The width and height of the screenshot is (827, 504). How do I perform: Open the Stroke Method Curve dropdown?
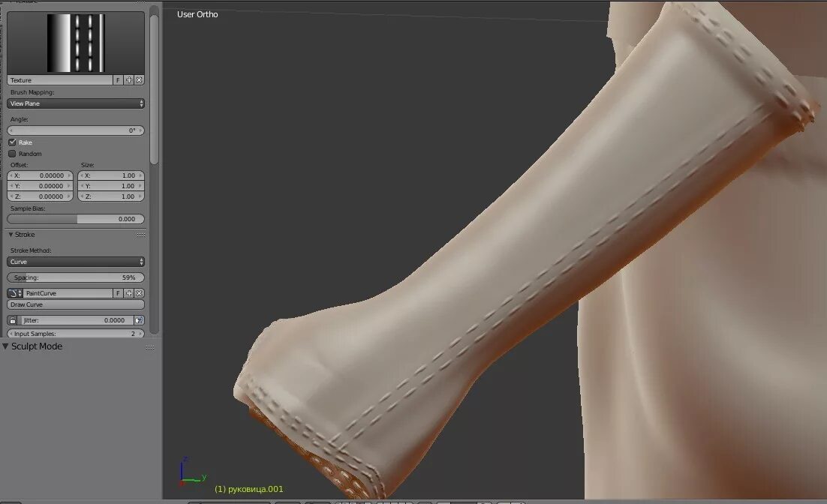[x=76, y=262]
